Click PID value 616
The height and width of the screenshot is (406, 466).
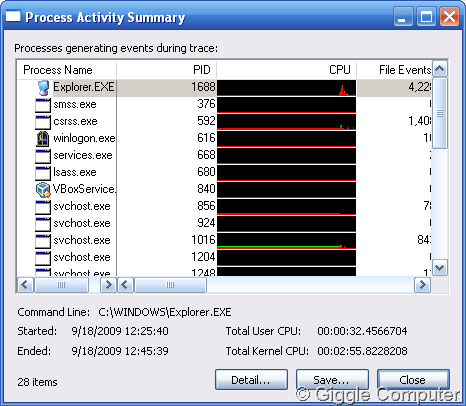pos(206,138)
